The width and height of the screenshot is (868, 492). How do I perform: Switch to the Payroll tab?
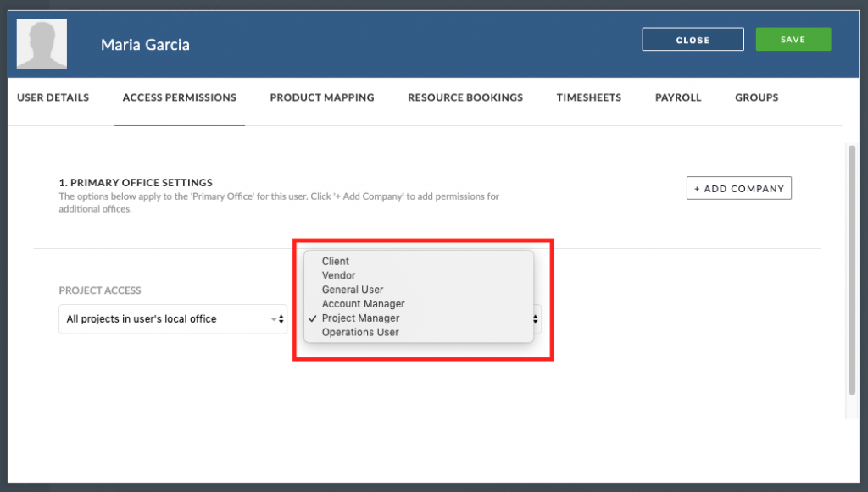(678, 97)
